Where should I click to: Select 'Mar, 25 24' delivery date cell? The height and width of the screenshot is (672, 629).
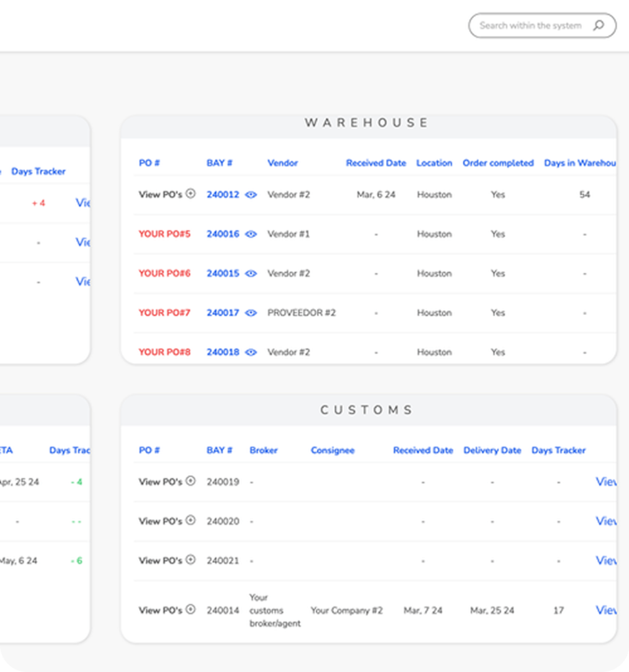point(492,610)
